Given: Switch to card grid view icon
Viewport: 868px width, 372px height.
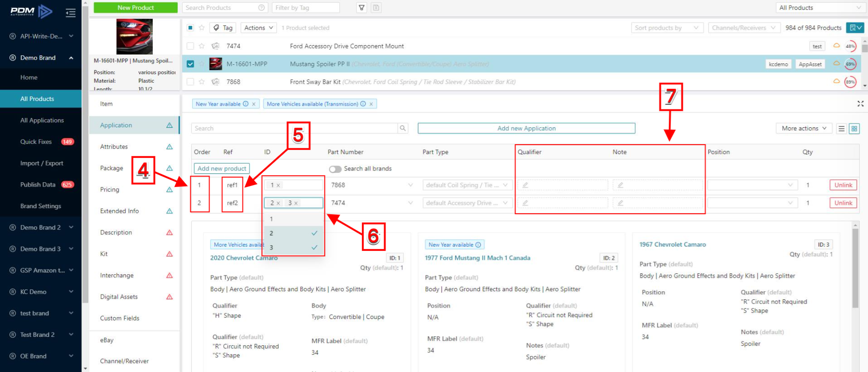Looking at the screenshot, I should [x=854, y=128].
